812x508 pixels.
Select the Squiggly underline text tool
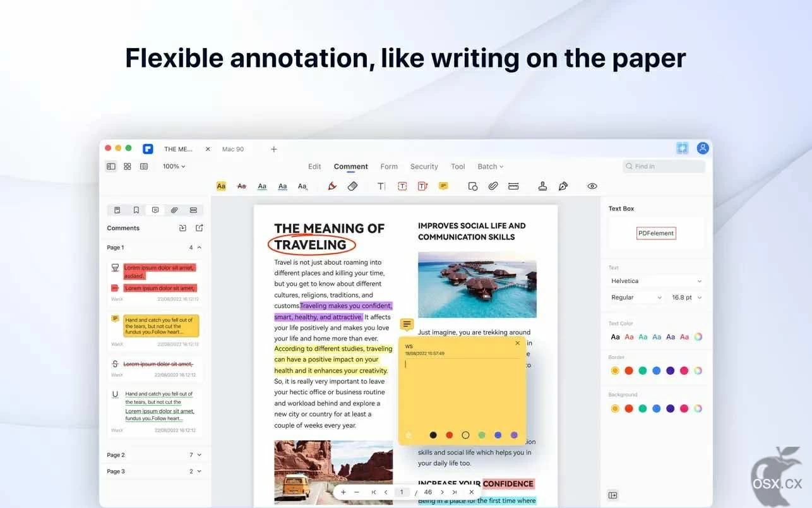[x=283, y=186]
